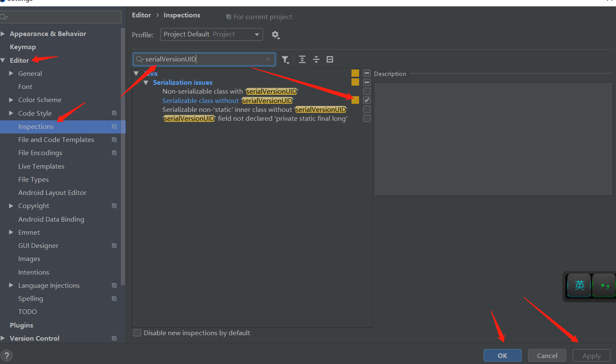The height and width of the screenshot is (364, 616).
Task: Uncheck Serializable class without serialVersionUID inspection
Action: coord(367,100)
